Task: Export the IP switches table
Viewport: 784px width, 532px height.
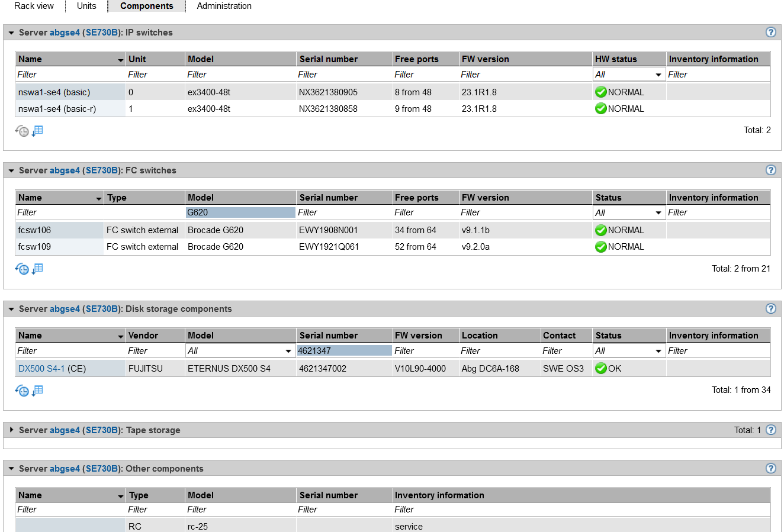Action: (38, 131)
